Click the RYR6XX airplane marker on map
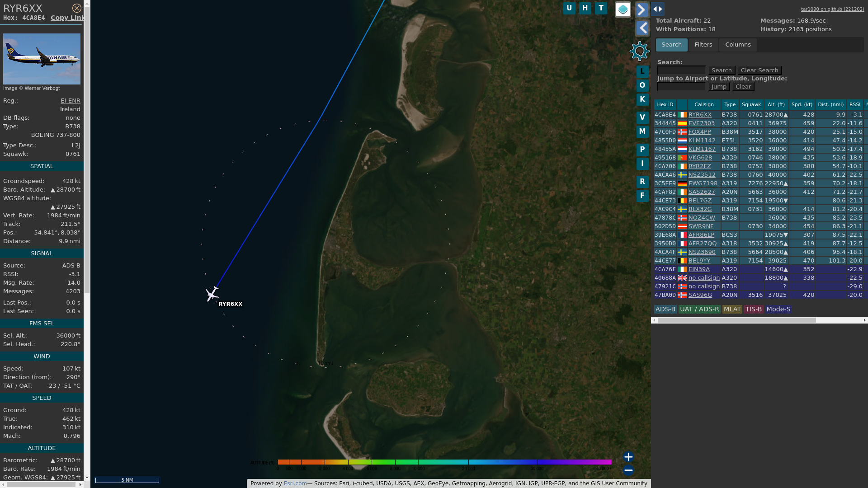868x488 pixels. pyautogui.click(x=212, y=294)
